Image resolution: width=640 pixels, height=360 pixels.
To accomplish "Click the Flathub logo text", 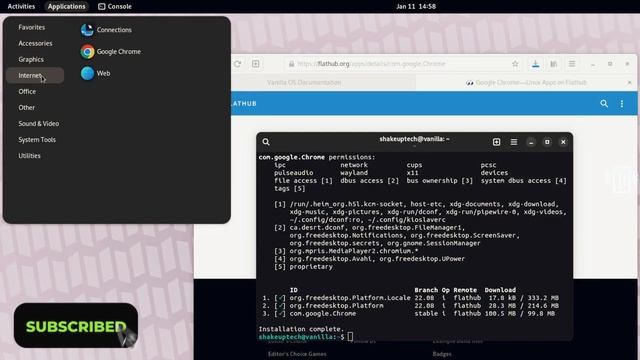I will (244, 104).
